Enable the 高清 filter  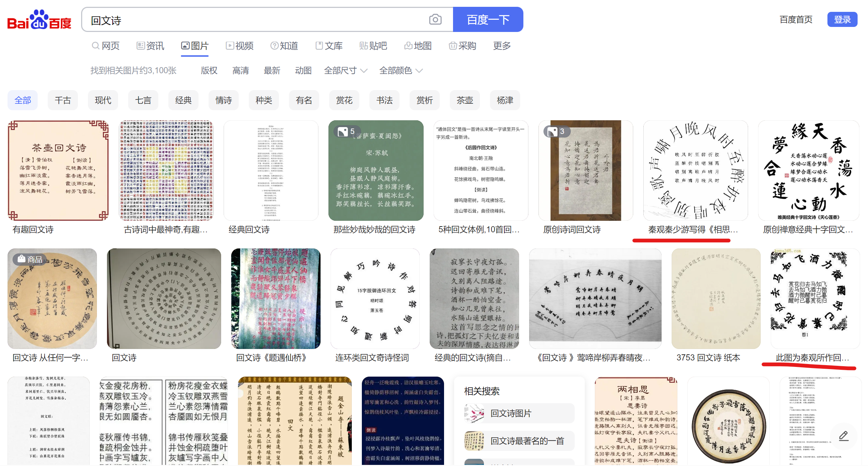click(241, 70)
